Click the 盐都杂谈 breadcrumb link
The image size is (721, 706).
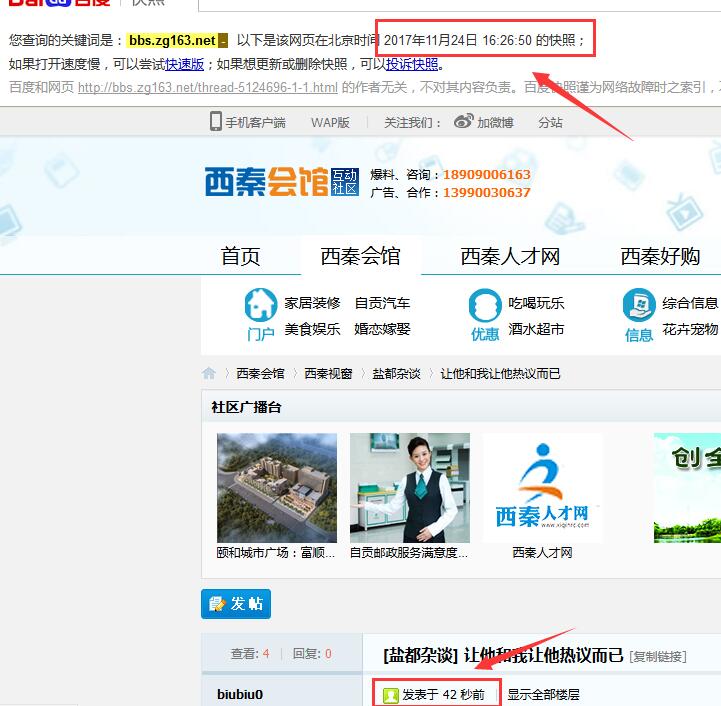tap(396, 373)
